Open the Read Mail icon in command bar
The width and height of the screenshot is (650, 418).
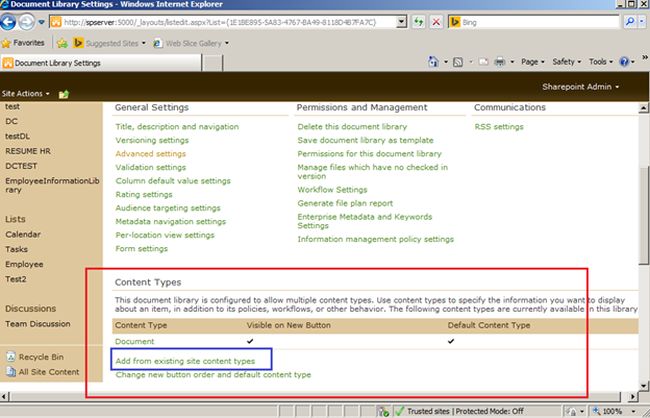pyautogui.click(x=483, y=62)
